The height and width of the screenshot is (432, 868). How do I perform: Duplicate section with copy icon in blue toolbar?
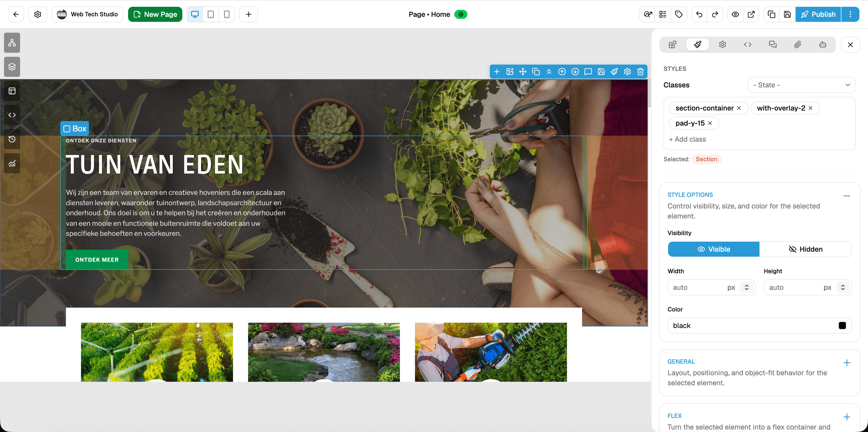(x=536, y=71)
